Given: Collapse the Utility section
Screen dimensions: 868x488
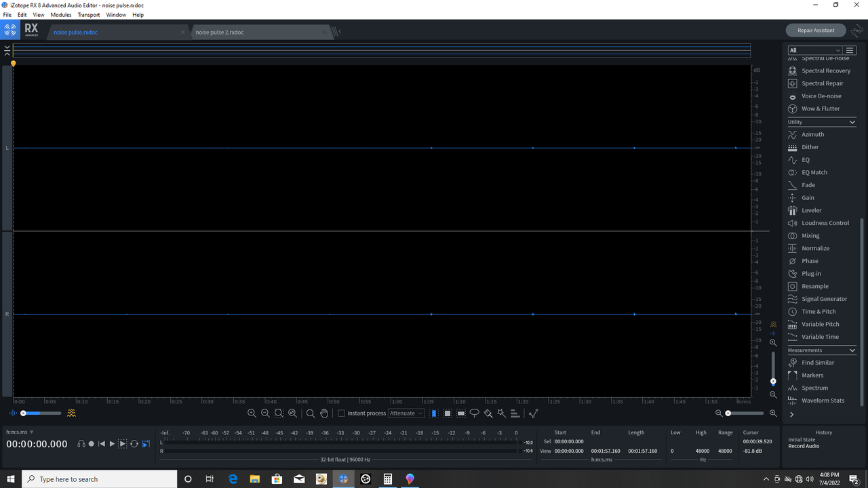Looking at the screenshot, I should pyautogui.click(x=852, y=122).
